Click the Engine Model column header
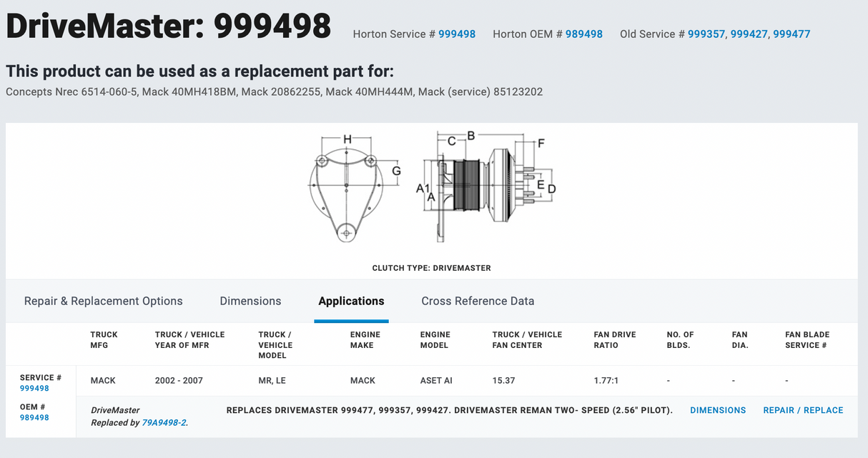The image size is (868, 458). tap(435, 339)
